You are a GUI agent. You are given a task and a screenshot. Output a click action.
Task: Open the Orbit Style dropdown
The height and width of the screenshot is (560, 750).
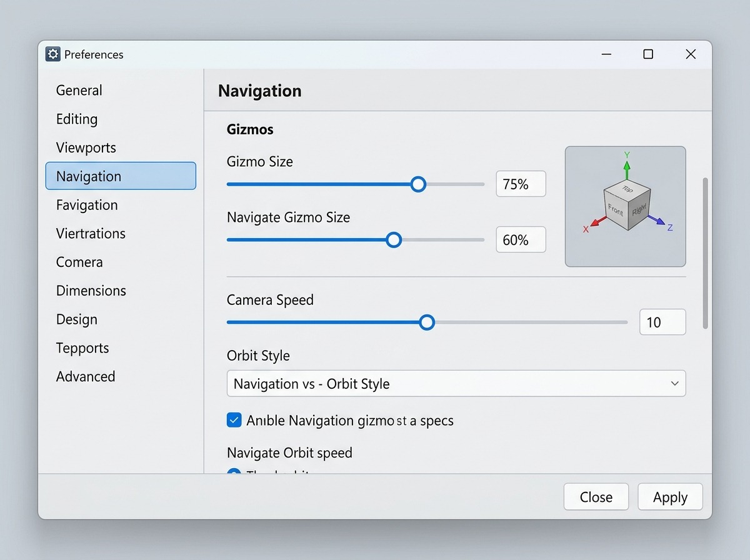click(456, 383)
